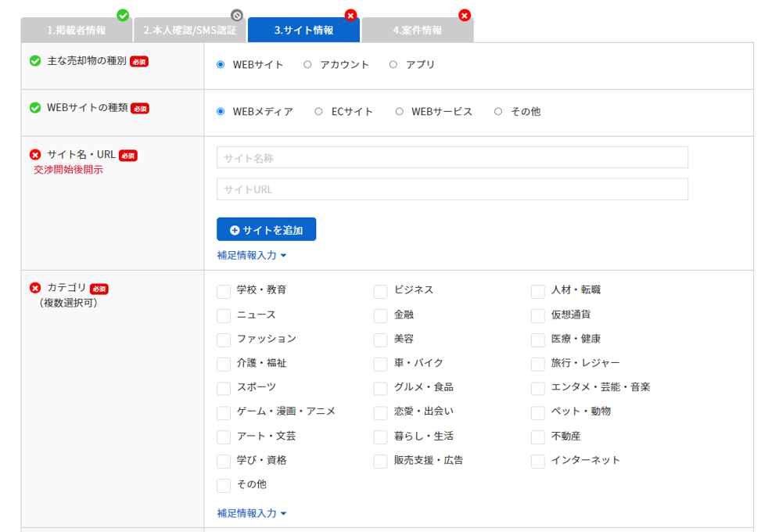The height and width of the screenshot is (532, 761).
Task: Check the 介護・福祉 checkbox
Action: tap(224, 365)
